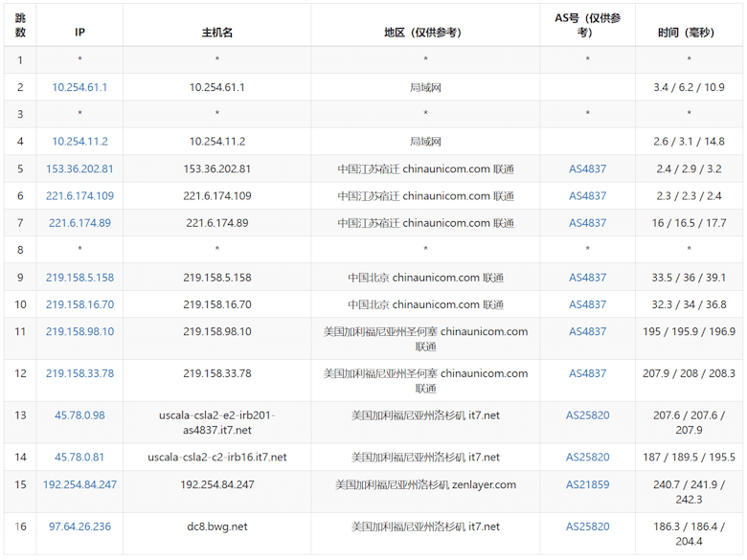Open AS4837 link in hop 7 row

(587, 223)
